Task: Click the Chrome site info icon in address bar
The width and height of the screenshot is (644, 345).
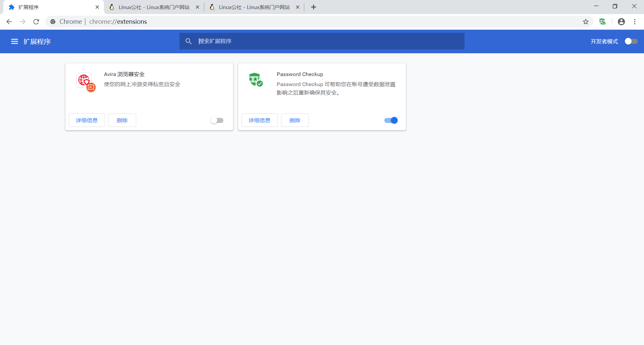Action: (x=53, y=21)
